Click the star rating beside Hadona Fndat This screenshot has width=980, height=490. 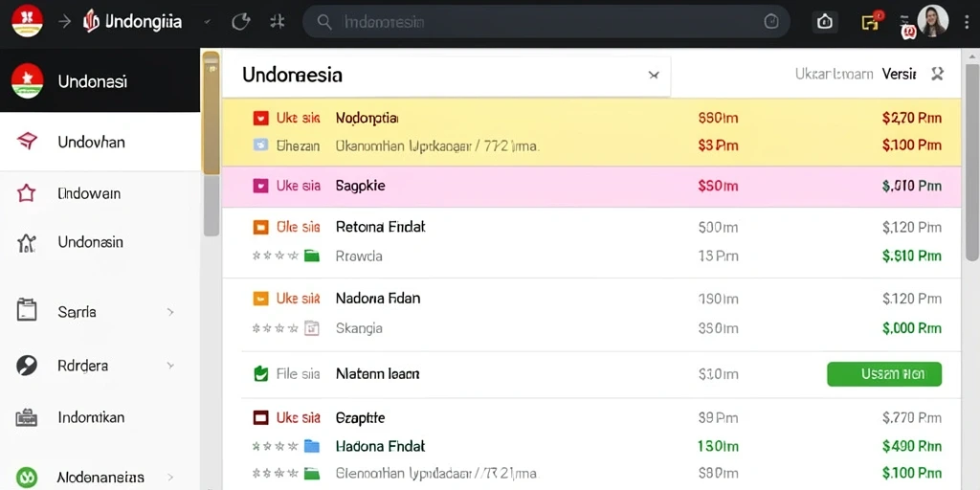275,446
